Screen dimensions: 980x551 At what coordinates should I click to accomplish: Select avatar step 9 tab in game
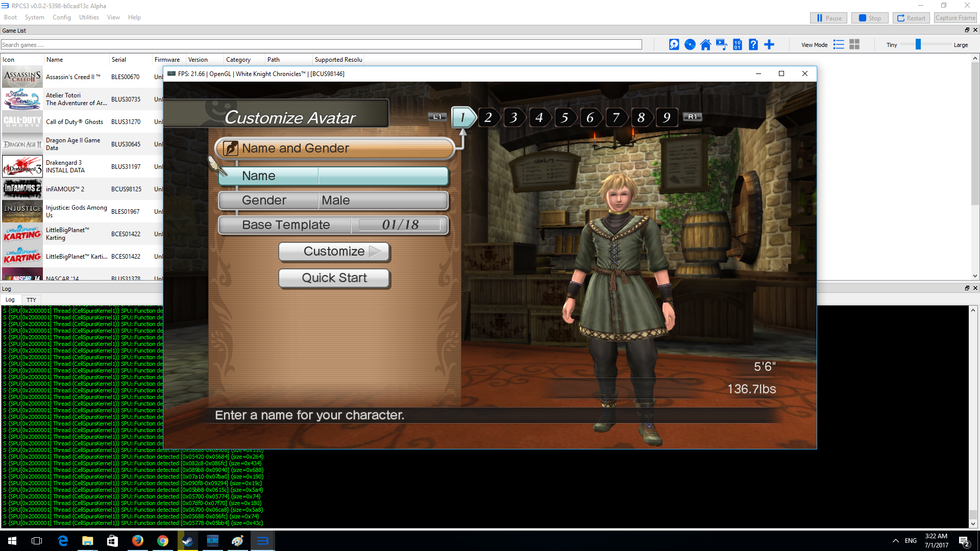point(667,118)
